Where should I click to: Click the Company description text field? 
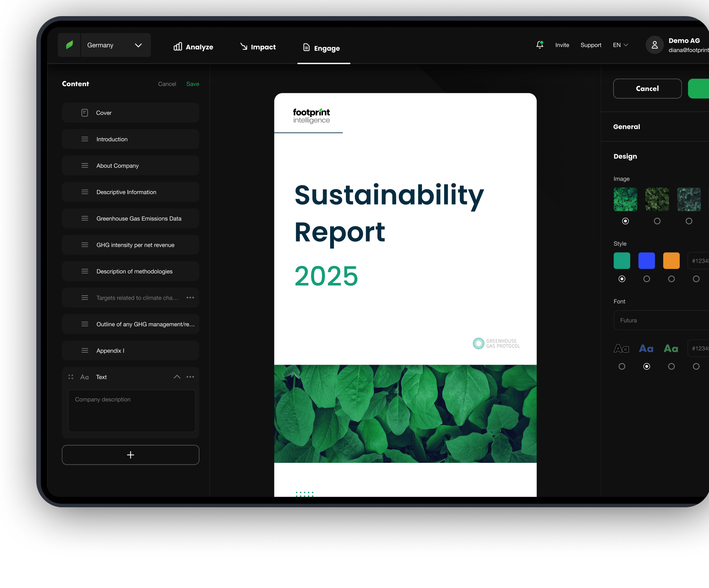click(132, 411)
